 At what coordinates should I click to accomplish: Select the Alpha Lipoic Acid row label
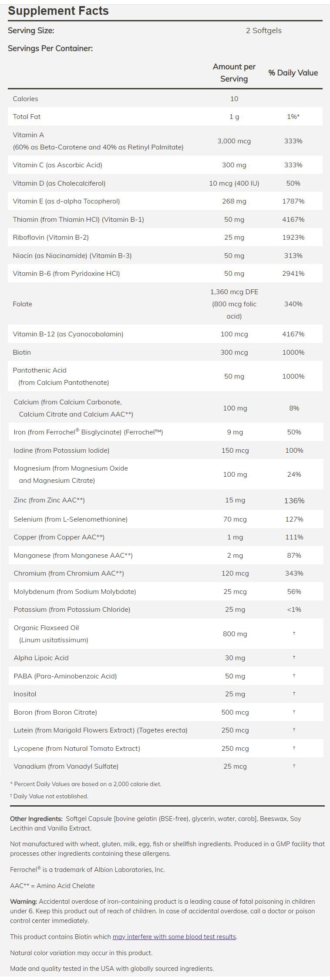pyautogui.click(x=41, y=658)
